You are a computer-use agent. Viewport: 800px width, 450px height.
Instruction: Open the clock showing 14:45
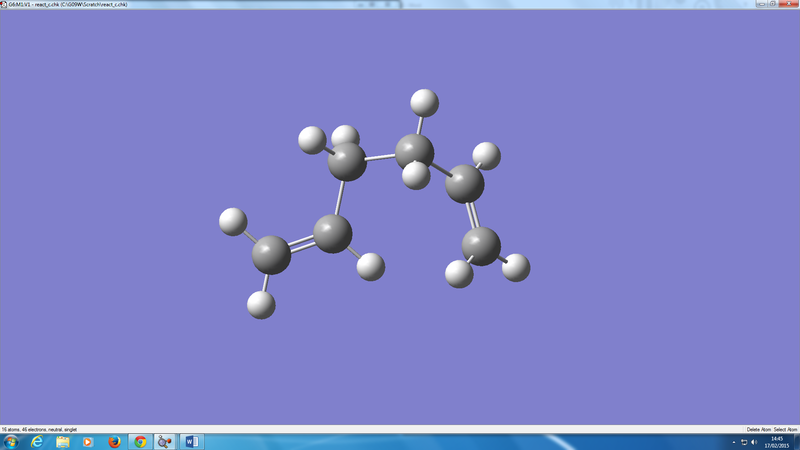[x=777, y=442]
